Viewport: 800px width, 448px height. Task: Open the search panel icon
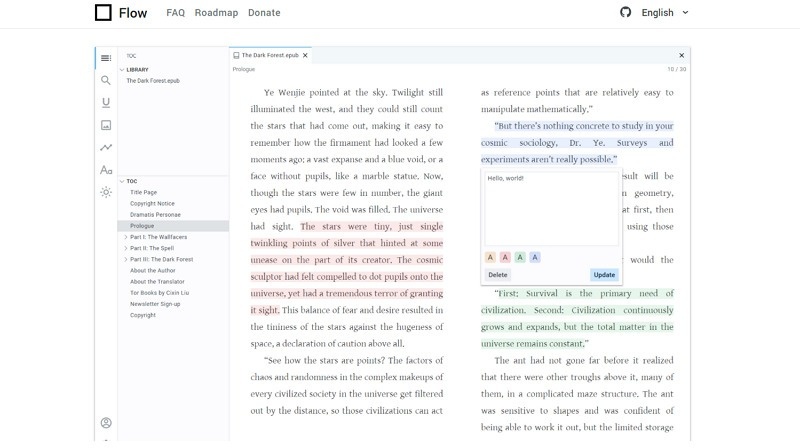pyautogui.click(x=106, y=80)
